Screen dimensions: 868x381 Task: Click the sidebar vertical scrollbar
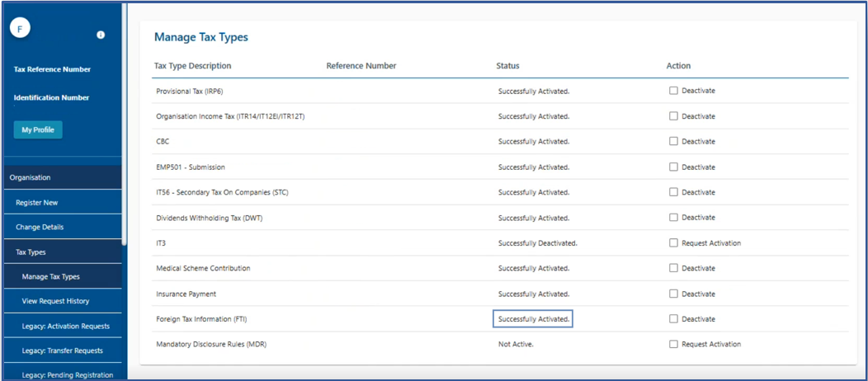click(x=125, y=124)
